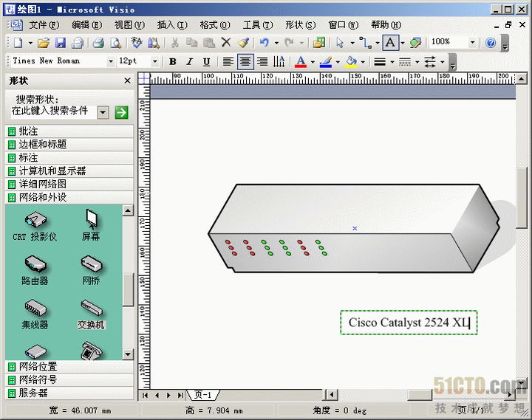Screen dimensions: 532x420
Task: Click the Shapes window icon in toolbar
Action: coord(319,43)
